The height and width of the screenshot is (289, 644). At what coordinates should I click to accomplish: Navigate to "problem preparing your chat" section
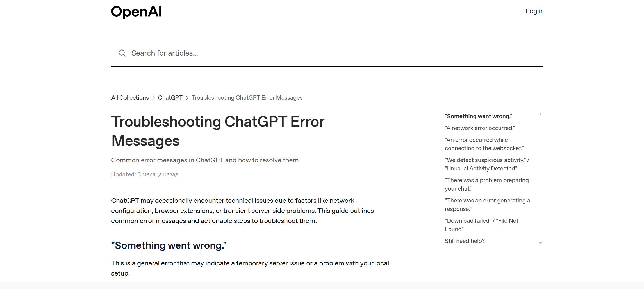coord(486,185)
